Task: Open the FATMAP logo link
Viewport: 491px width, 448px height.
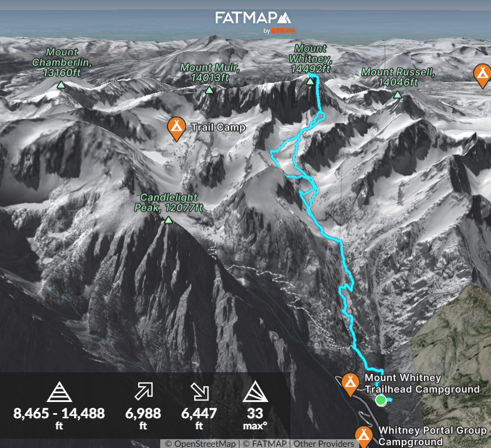Action: pyautogui.click(x=253, y=18)
